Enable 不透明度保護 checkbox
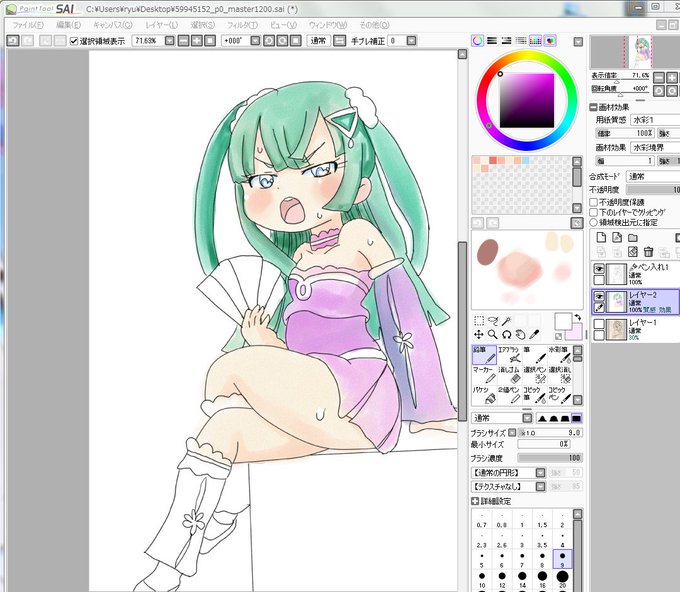680x592 pixels. 594,202
